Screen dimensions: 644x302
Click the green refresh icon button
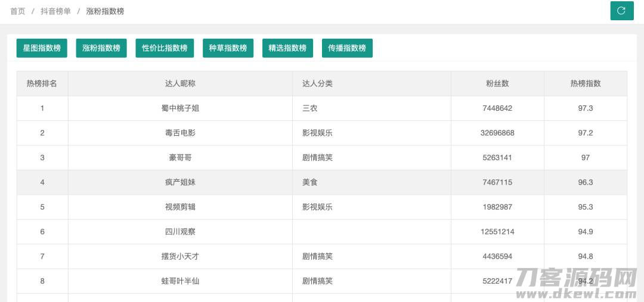(x=622, y=11)
